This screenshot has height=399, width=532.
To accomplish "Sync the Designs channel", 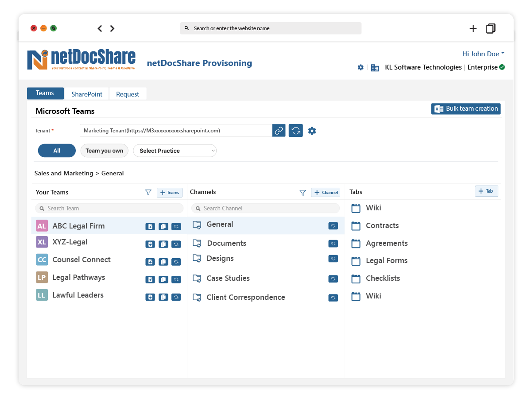I will coord(333,259).
